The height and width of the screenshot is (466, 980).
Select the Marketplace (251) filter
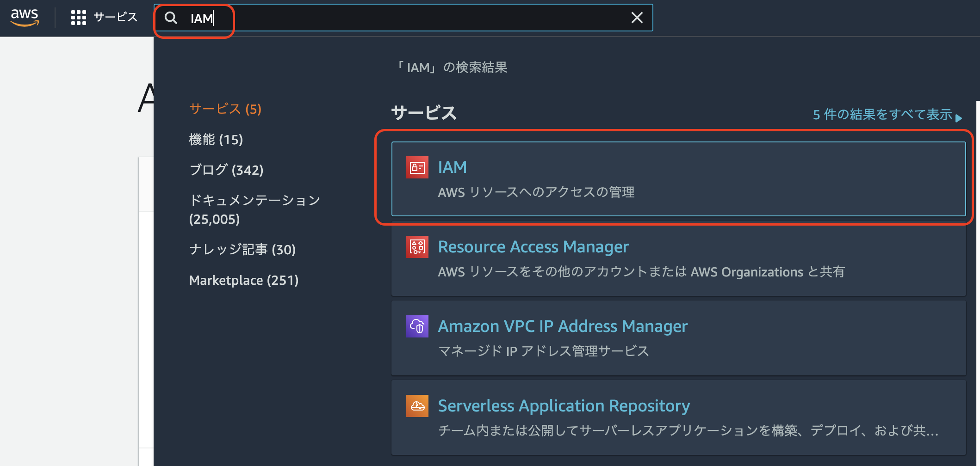point(243,280)
